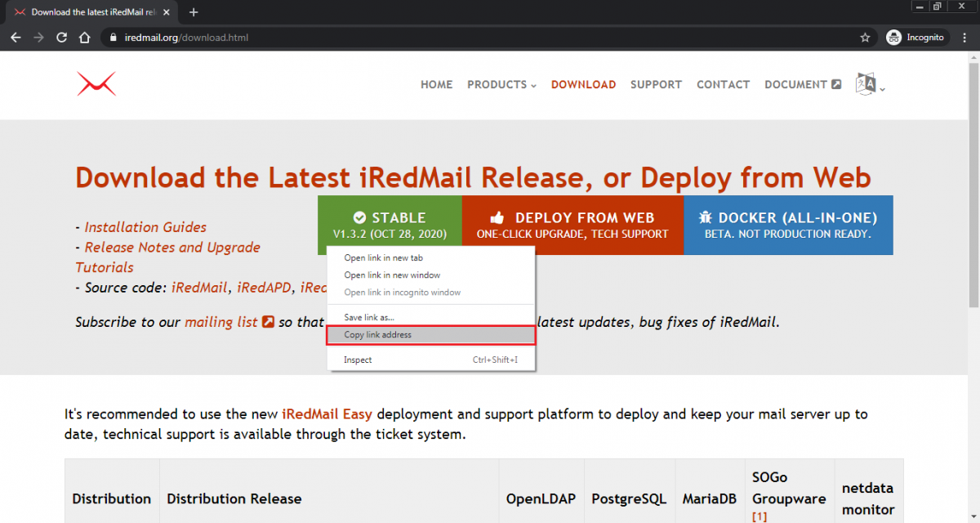
Task: Switch to the Download the latest iRedMail tab
Action: tap(90, 12)
